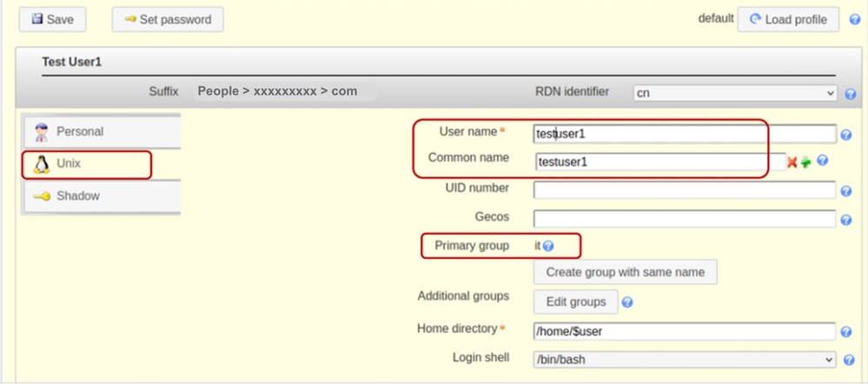Focus the User name input field

tap(685, 134)
